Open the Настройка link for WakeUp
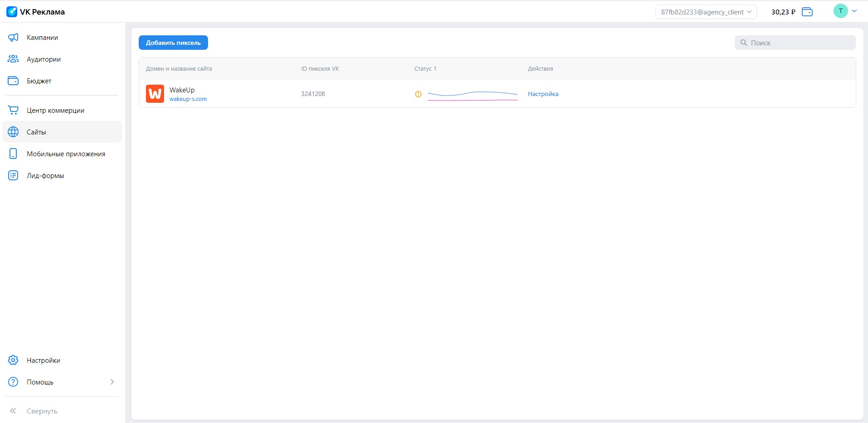868x423 pixels. coord(543,94)
